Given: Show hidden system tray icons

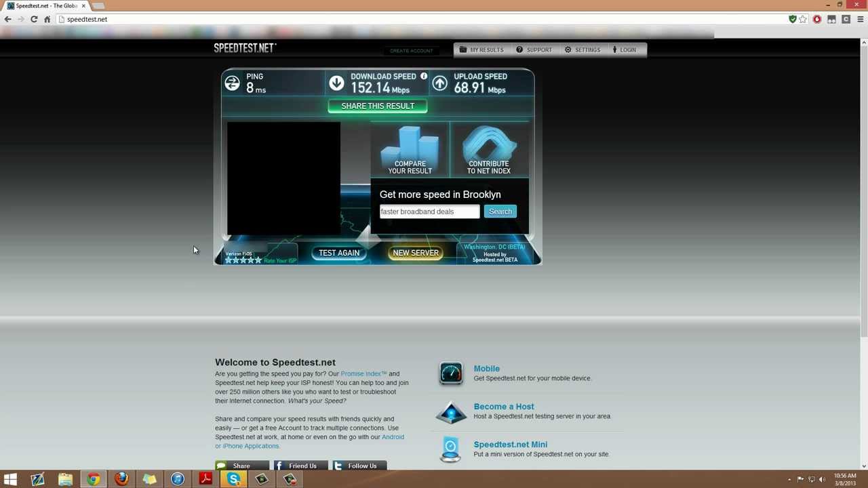Looking at the screenshot, I should [x=789, y=480].
